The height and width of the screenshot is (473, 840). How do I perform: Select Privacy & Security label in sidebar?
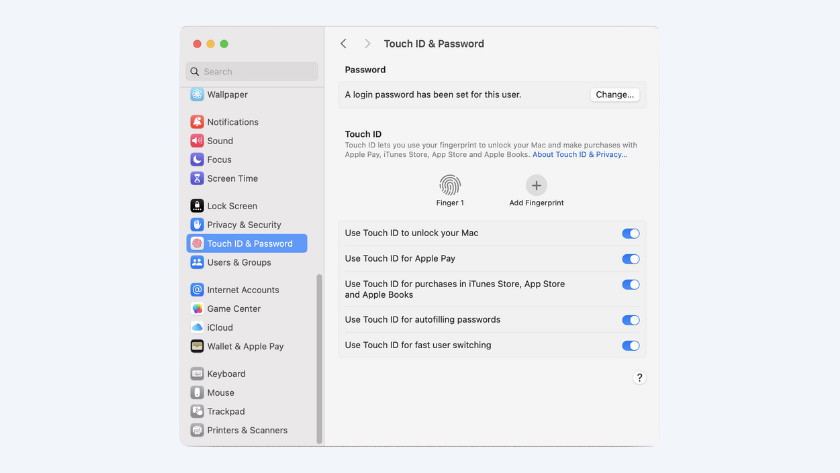[244, 224]
